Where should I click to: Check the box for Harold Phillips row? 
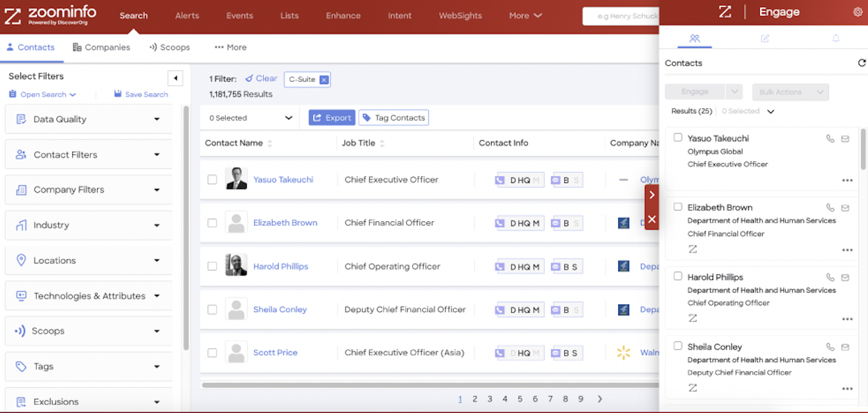(x=212, y=266)
